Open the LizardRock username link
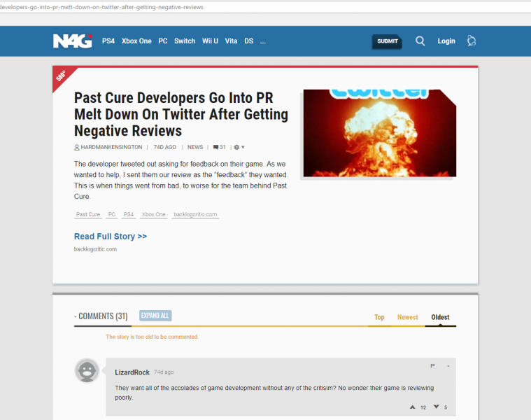This screenshot has width=531, height=420. 132,372
